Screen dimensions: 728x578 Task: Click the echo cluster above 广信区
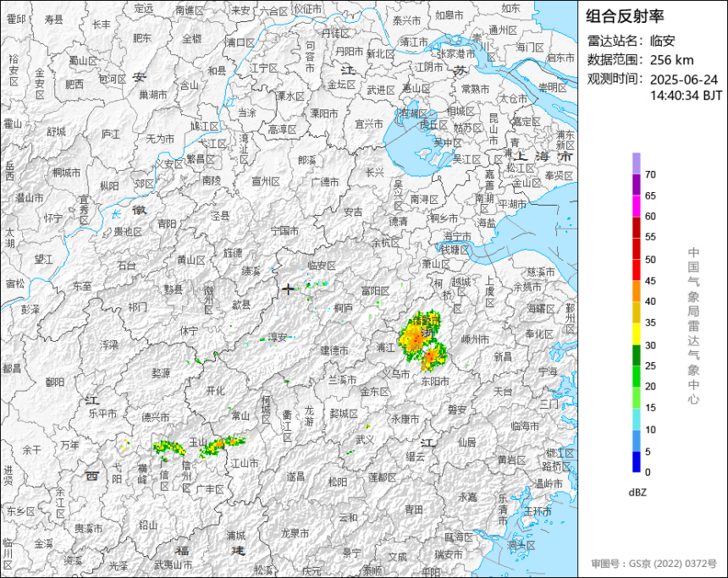tap(169, 448)
